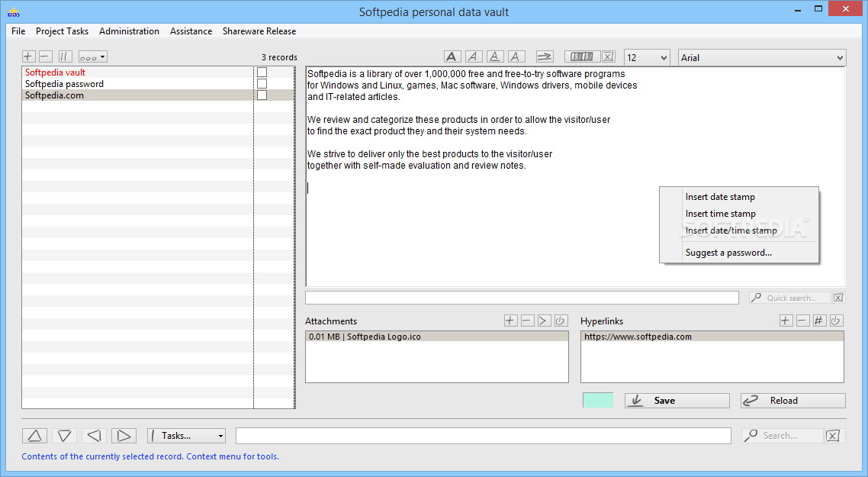Click the magnifier icon of the bottom Search
This screenshot has width=868, height=477.
coord(751,436)
